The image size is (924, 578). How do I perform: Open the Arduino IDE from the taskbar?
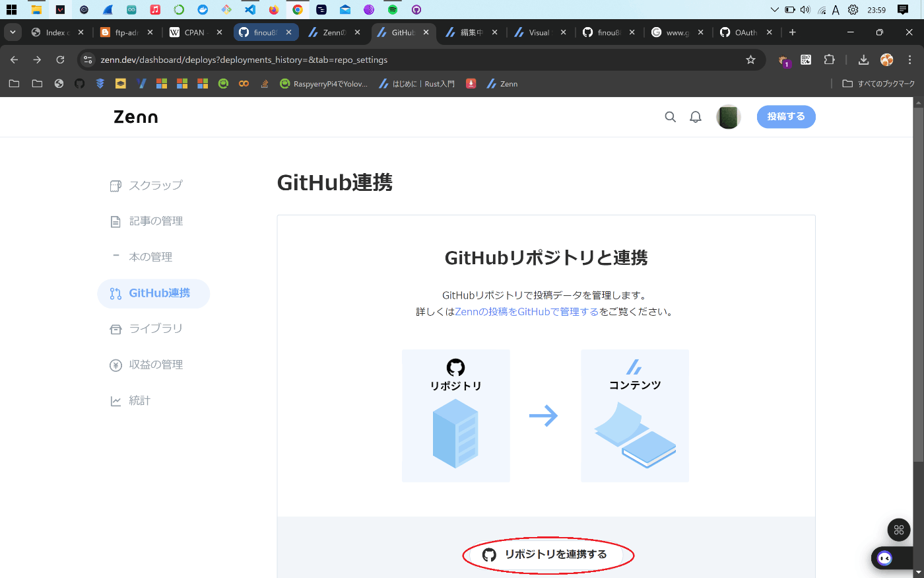pos(131,10)
